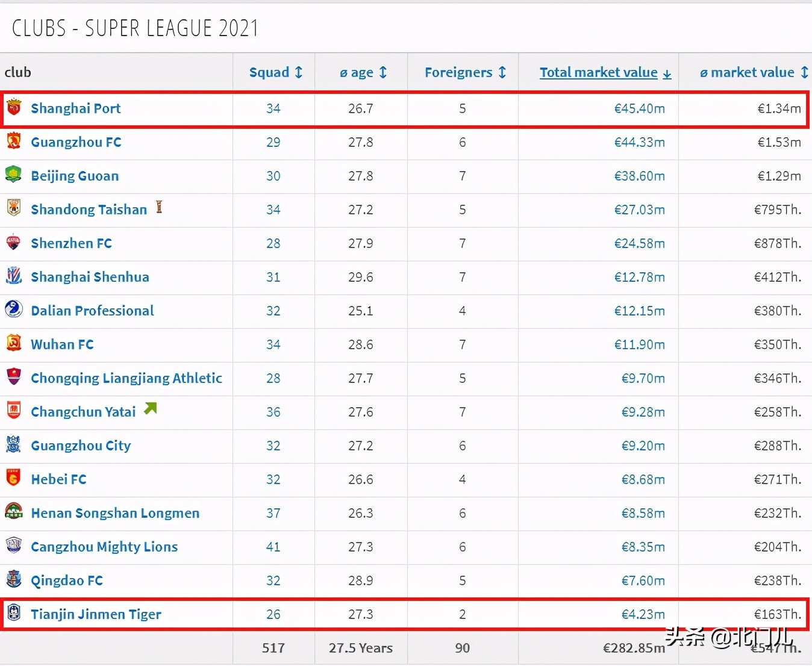Screen dimensions: 812x666
Task: Open the Shanghai Port club page
Action: click(76, 108)
